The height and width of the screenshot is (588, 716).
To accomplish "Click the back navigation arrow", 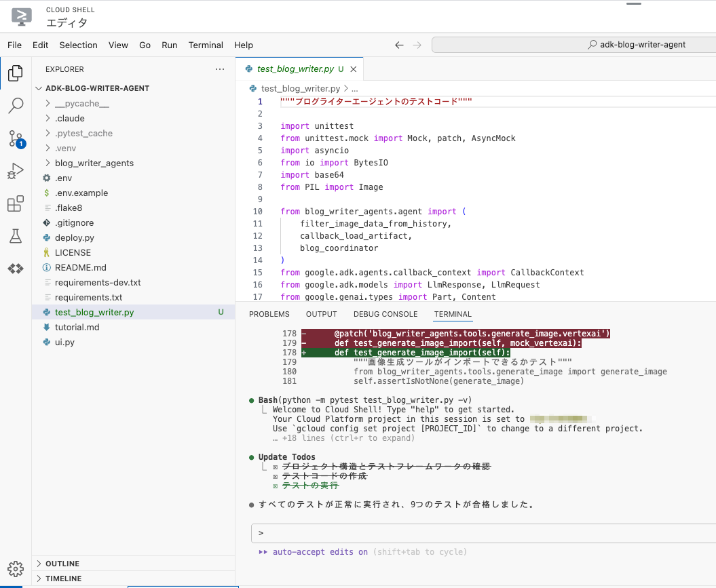I will (399, 45).
